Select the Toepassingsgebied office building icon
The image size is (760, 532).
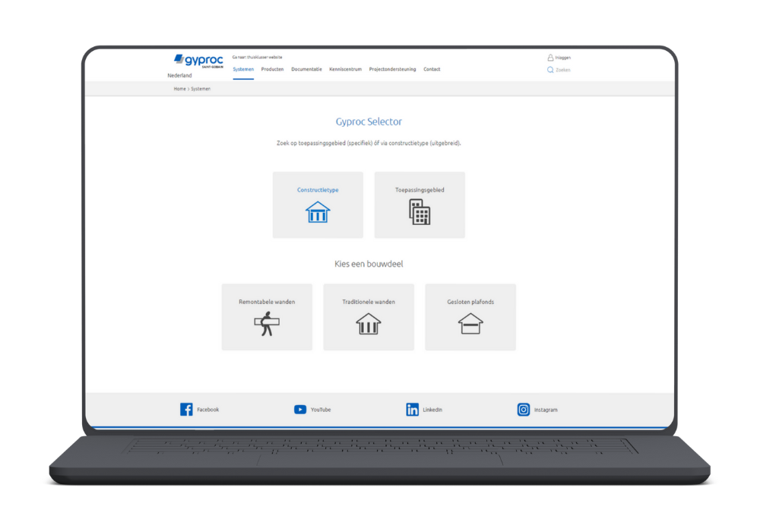(x=420, y=212)
